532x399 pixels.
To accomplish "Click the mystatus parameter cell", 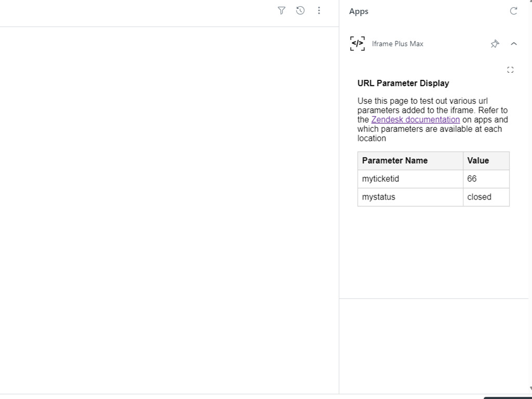I will coord(379,197).
